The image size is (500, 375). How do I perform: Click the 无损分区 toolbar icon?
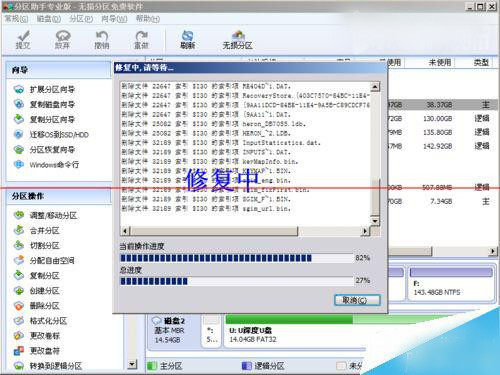(237, 40)
